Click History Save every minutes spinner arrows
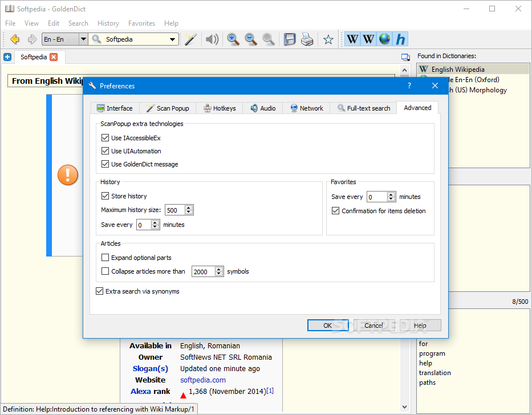This screenshot has width=532, height=415. 155,225
